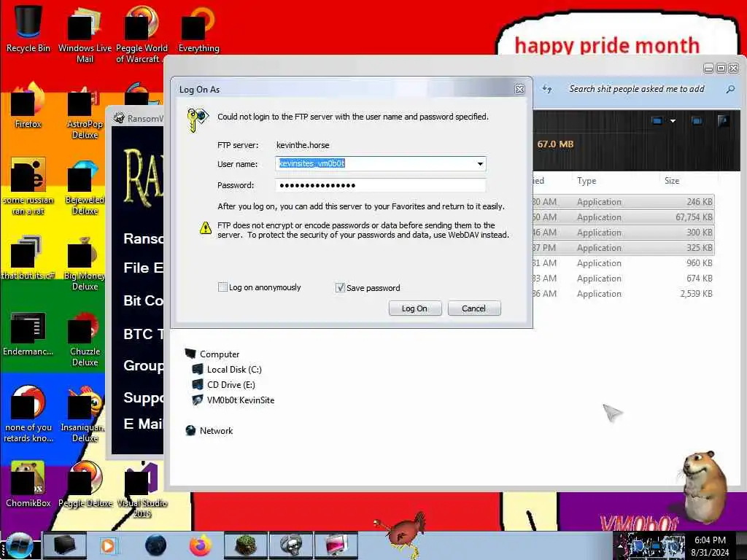Select the 960 KB Application file row
This screenshot has width=747, height=560.
tap(623, 262)
